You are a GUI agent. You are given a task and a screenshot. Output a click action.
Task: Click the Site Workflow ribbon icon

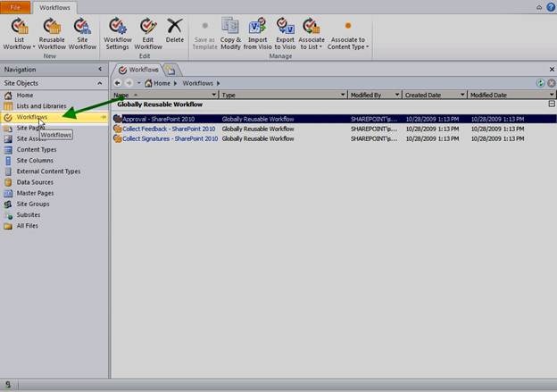(82, 27)
